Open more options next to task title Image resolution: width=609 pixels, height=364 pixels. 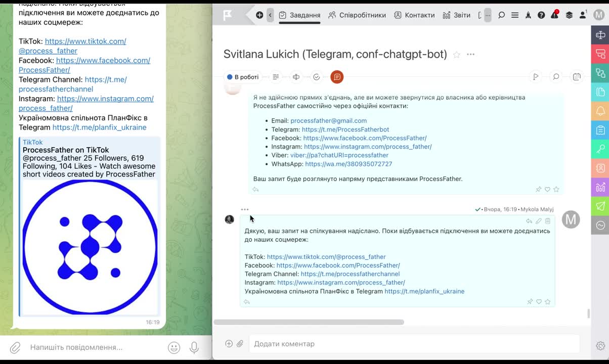471,55
